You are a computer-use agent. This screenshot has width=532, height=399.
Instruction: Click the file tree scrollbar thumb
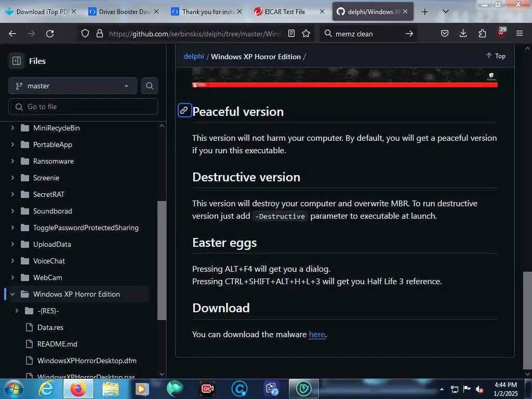point(162,260)
